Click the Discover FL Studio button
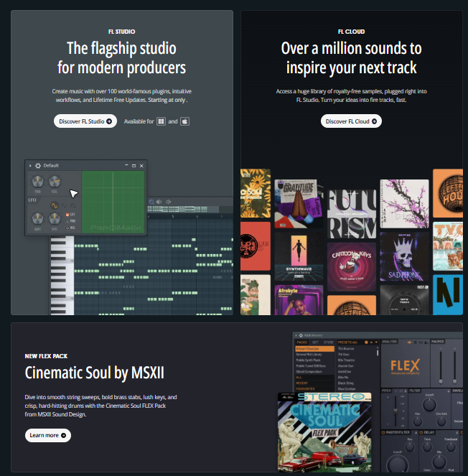 pyautogui.click(x=85, y=121)
